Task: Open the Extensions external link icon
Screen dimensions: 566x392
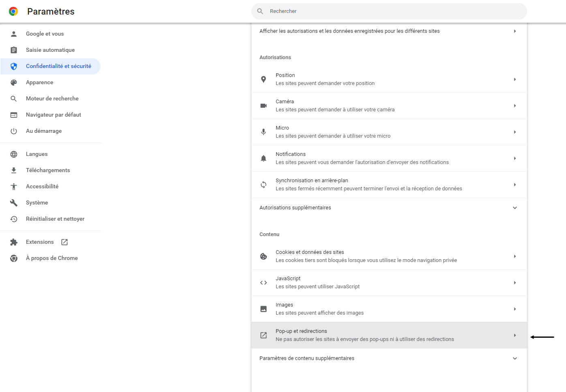Action: point(64,242)
